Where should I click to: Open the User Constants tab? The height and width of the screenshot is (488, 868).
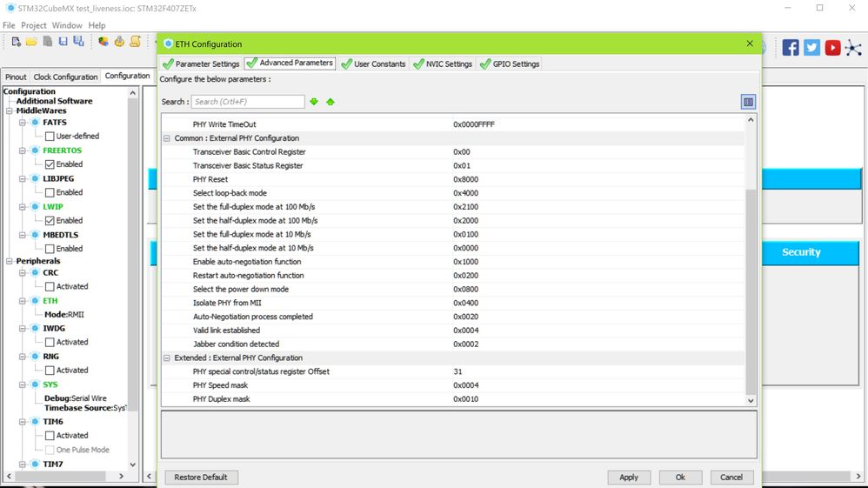pos(374,64)
